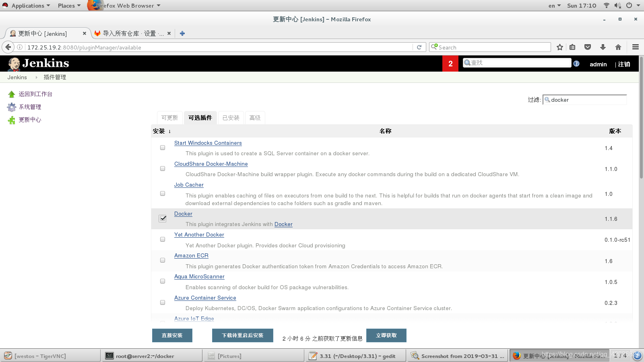Check the CloudShare Docker-Machine checkbox
The image size is (644, 362).
(x=163, y=169)
